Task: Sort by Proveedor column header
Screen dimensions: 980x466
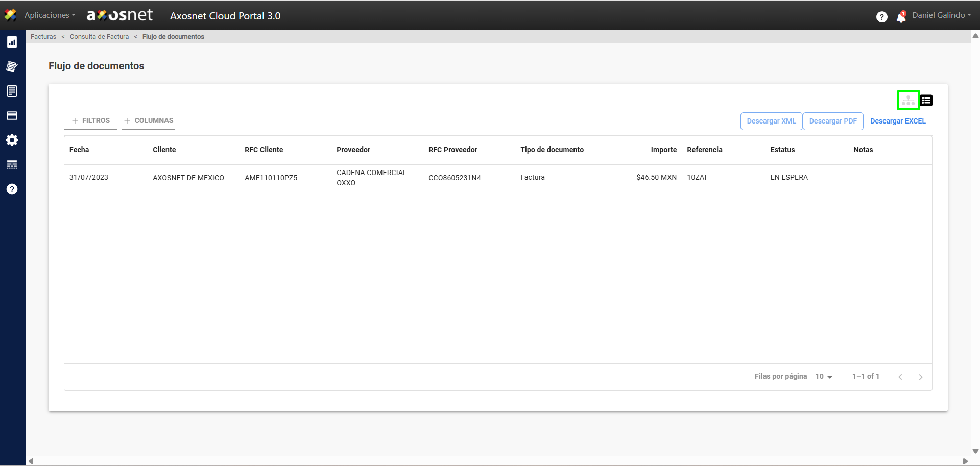Action: [353, 150]
